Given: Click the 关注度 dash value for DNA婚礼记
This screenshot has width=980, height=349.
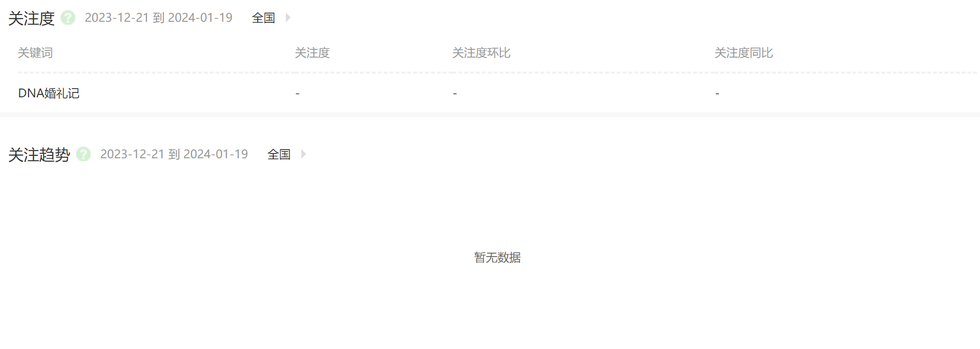Looking at the screenshot, I should [x=297, y=93].
